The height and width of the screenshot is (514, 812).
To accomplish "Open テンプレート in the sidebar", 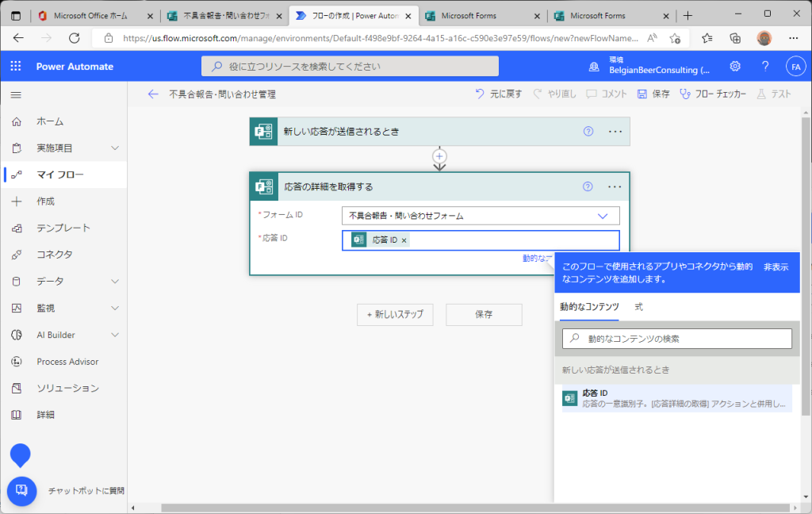I will [x=63, y=228].
